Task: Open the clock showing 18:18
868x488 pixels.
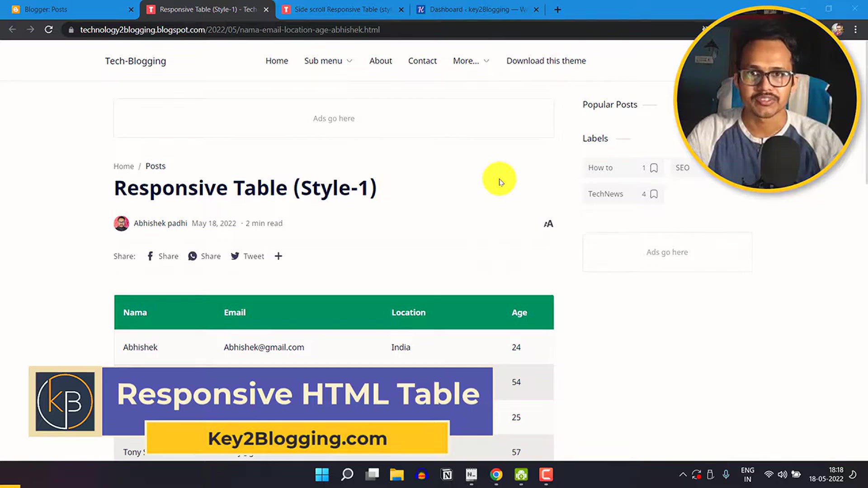Action: [826, 474]
